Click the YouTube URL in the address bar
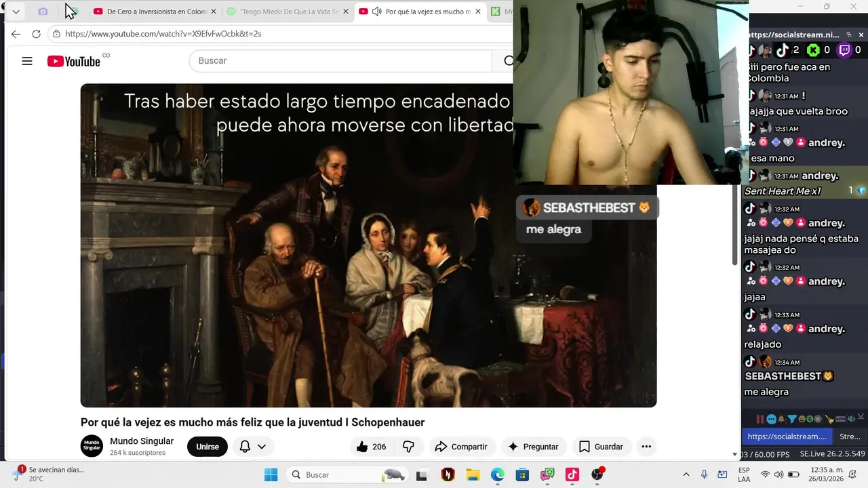Viewport: 868px width, 488px height. pos(163,34)
